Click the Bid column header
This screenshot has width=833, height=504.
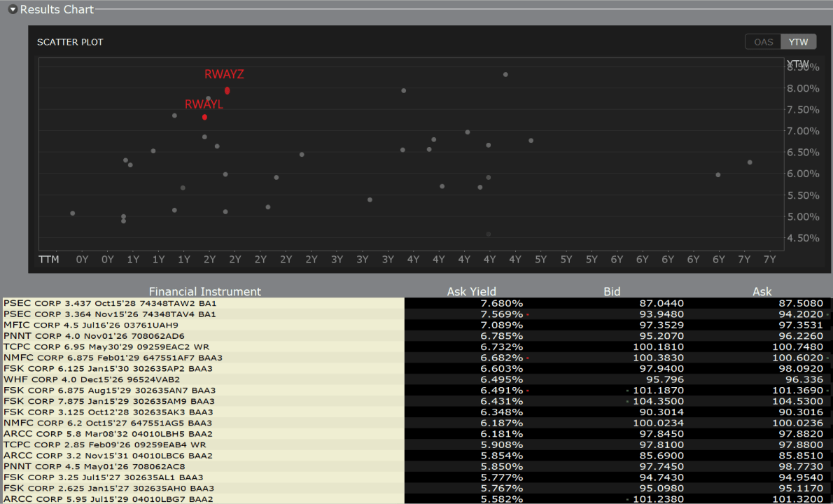pos(611,292)
